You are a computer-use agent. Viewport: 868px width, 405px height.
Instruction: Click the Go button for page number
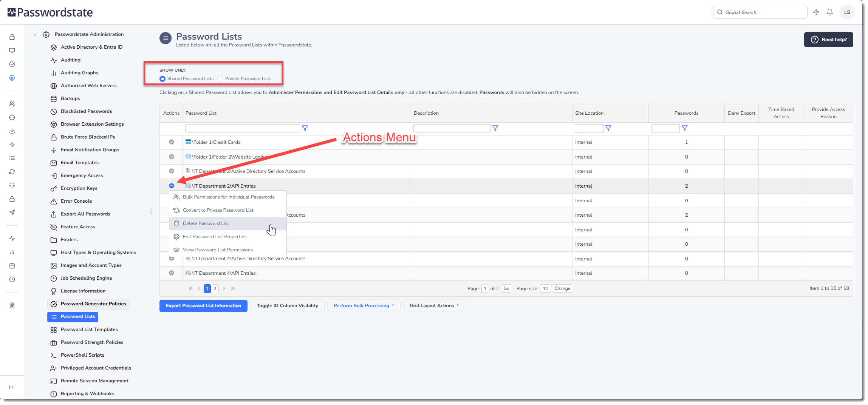pyautogui.click(x=506, y=288)
